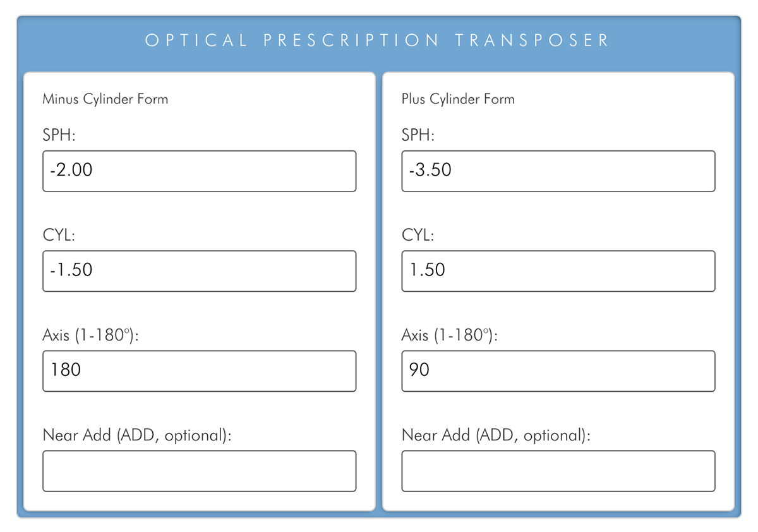
Task: Click the CYL field showing 1.50
Action: coord(558,271)
